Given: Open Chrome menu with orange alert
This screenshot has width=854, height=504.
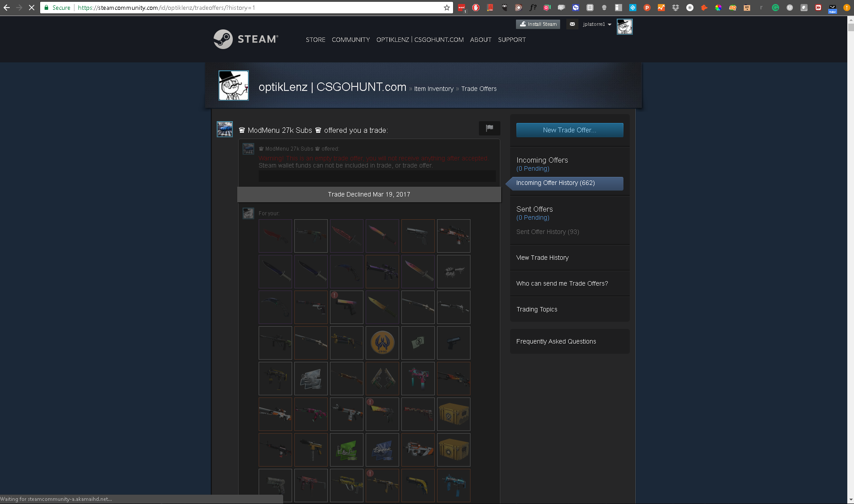Looking at the screenshot, I should 846,8.
